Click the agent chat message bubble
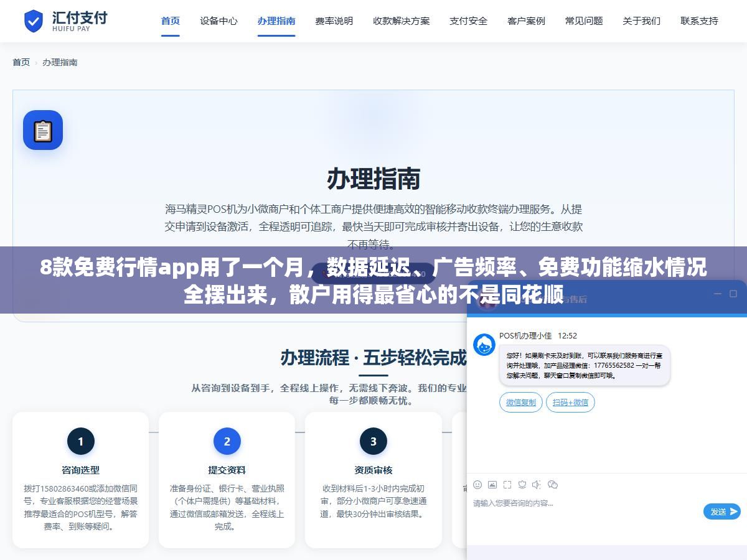The image size is (747, 560). point(585,365)
